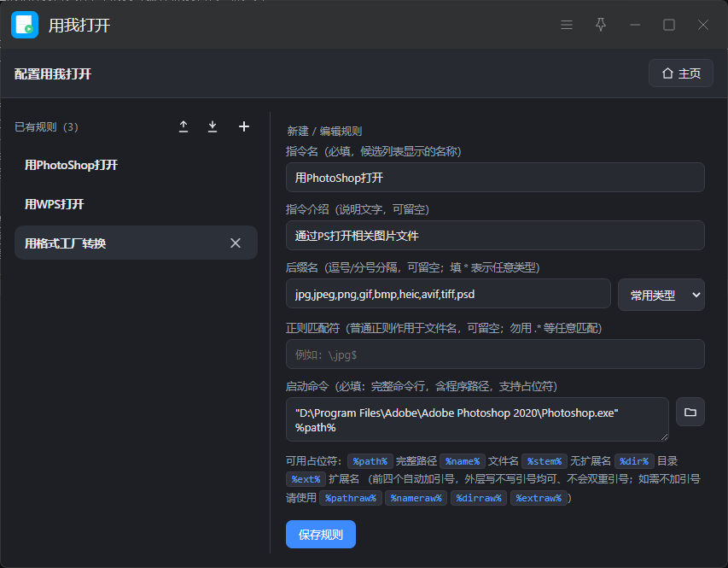
Task: Click the import rules download icon
Action: (x=213, y=126)
